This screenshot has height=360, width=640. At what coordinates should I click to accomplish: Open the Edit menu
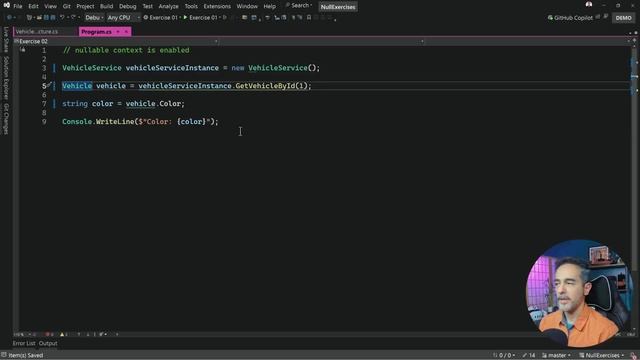coord(33,6)
